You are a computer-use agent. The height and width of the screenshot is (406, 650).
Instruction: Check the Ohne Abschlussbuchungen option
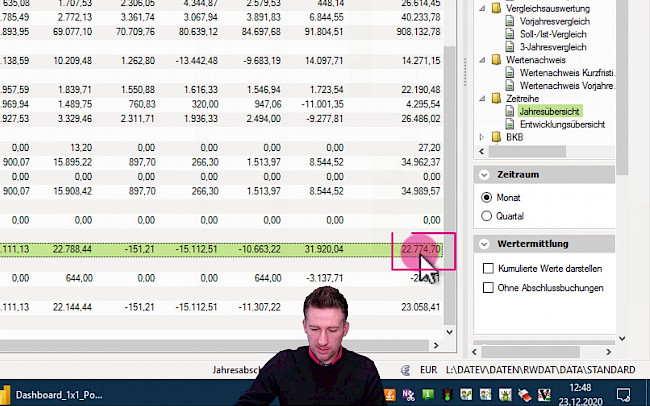[488, 288]
